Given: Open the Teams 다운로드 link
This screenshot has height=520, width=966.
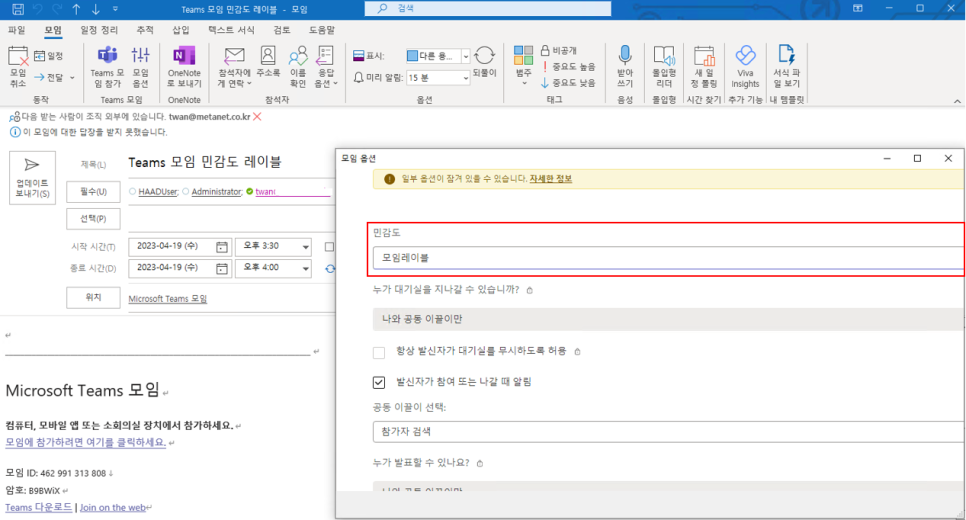Looking at the screenshot, I should (x=38, y=508).
